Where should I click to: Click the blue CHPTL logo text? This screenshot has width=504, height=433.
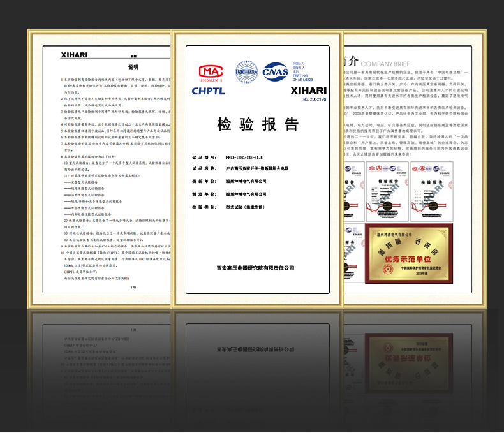coord(208,91)
